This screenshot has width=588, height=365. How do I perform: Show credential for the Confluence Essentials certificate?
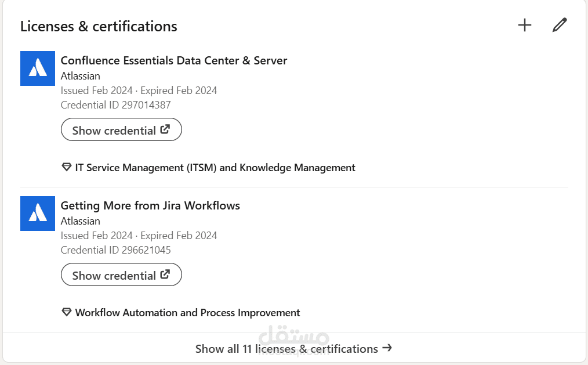point(121,130)
